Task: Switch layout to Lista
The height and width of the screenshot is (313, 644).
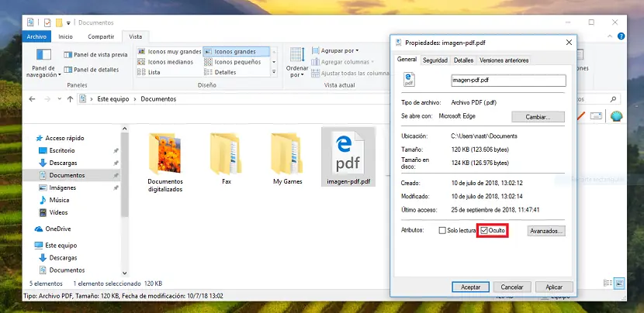Action: [x=149, y=72]
